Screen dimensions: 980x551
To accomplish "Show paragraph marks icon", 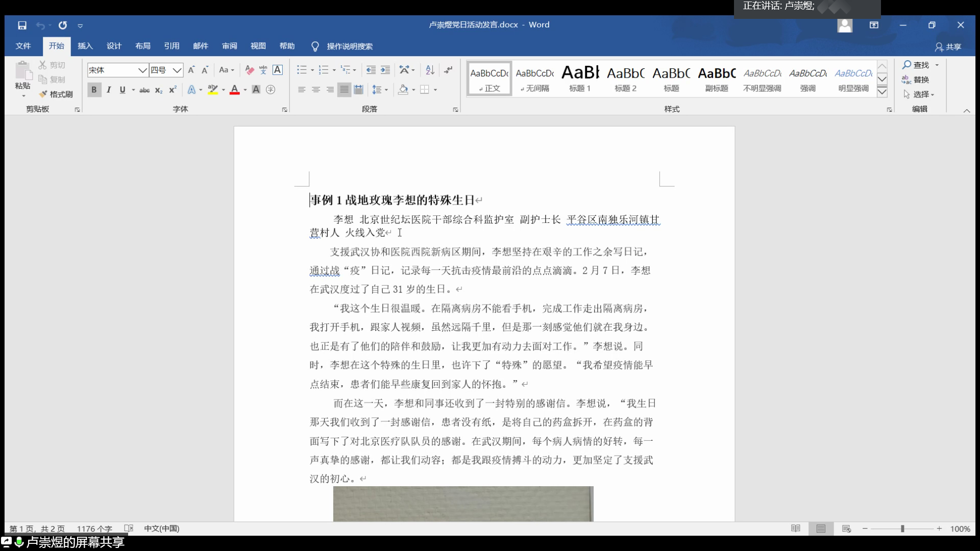I will [x=448, y=70].
